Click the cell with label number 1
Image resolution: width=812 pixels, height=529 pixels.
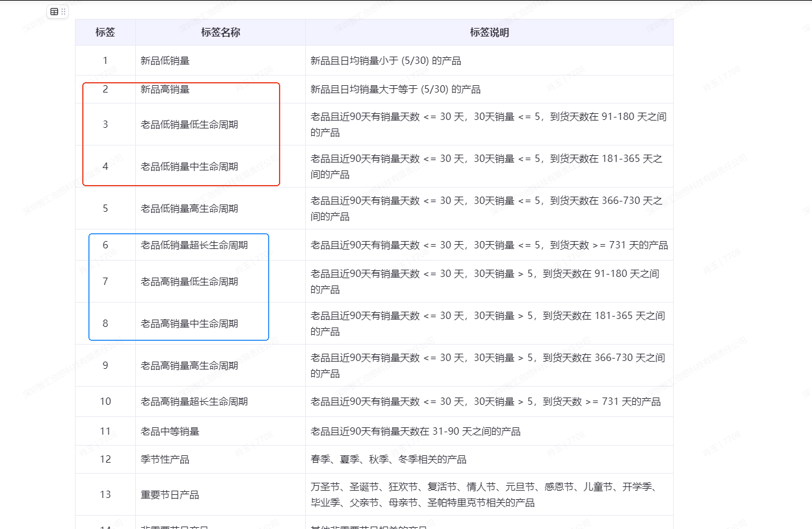(x=105, y=60)
